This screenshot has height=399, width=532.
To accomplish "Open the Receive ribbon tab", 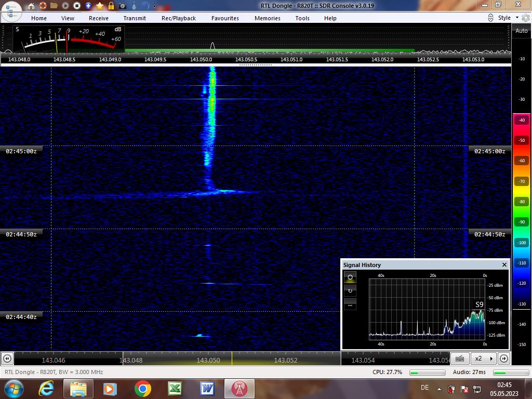I will click(99, 18).
